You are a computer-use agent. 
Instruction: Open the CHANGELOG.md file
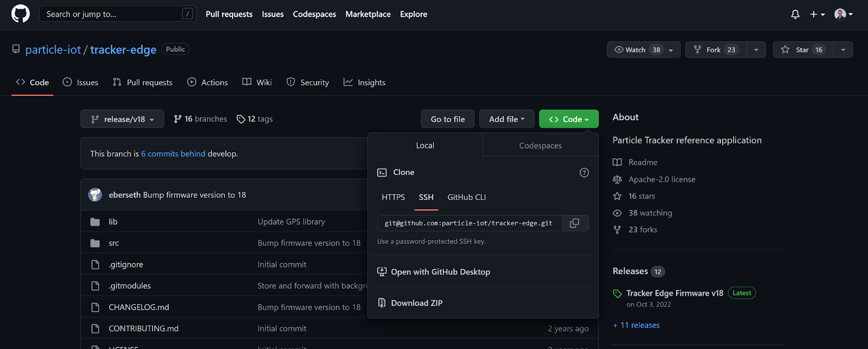(139, 307)
